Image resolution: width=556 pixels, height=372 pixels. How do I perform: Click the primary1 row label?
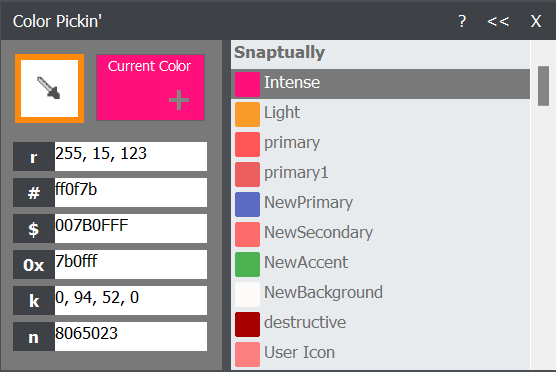296,173
